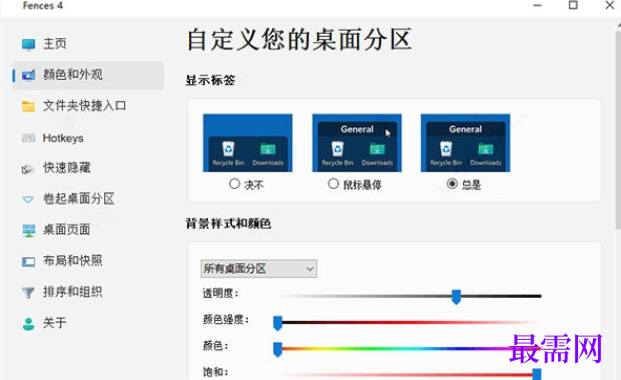Select the 决不 label display radio
Image resolution: width=621 pixels, height=380 pixels.
[x=234, y=184]
